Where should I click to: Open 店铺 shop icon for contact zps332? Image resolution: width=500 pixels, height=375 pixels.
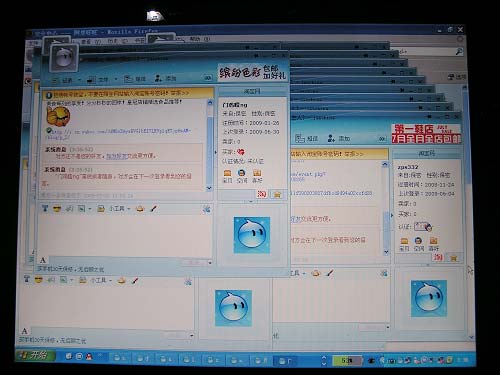(x=404, y=244)
